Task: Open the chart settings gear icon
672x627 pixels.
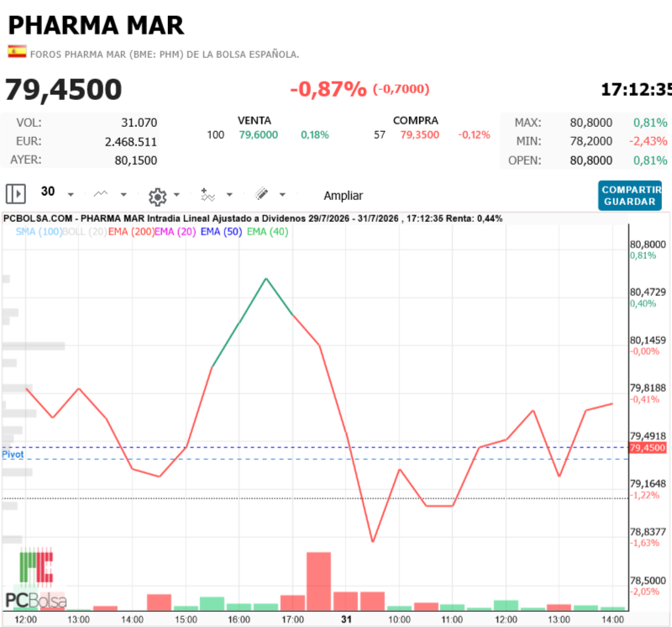Action: point(157,197)
